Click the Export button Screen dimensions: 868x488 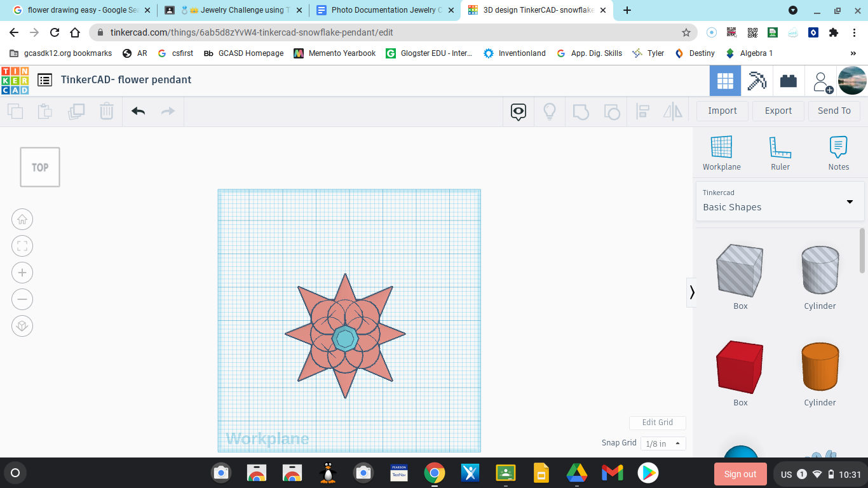coord(778,111)
